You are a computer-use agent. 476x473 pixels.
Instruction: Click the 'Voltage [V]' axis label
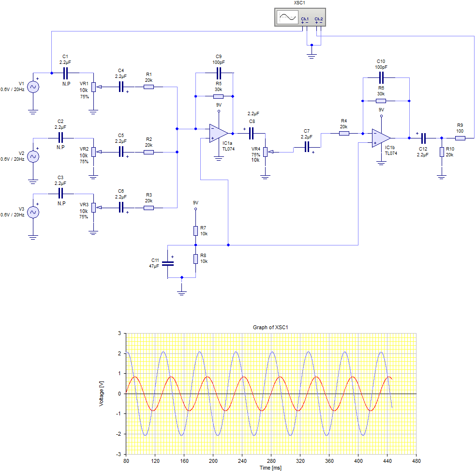coord(102,394)
